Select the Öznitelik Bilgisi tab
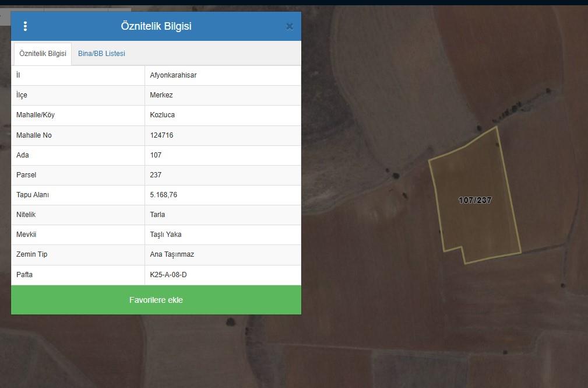 pos(43,54)
